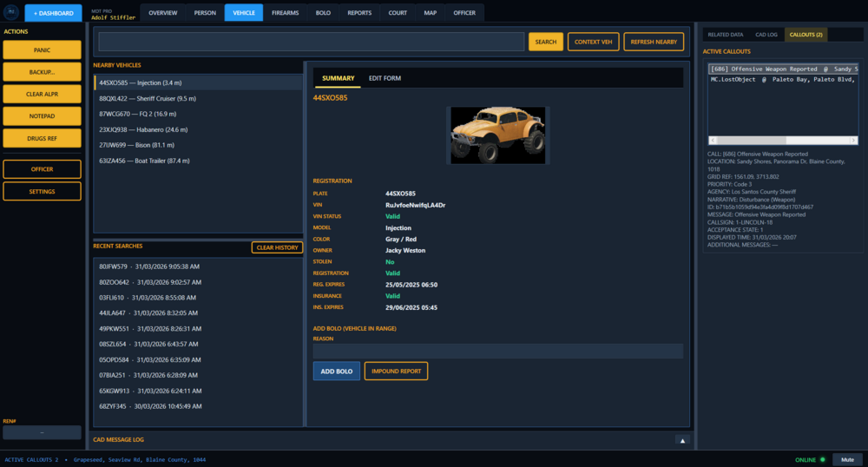Focus the BOLO reason input field
Image resolution: width=868 pixels, height=467 pixels.
click(497, 351)
